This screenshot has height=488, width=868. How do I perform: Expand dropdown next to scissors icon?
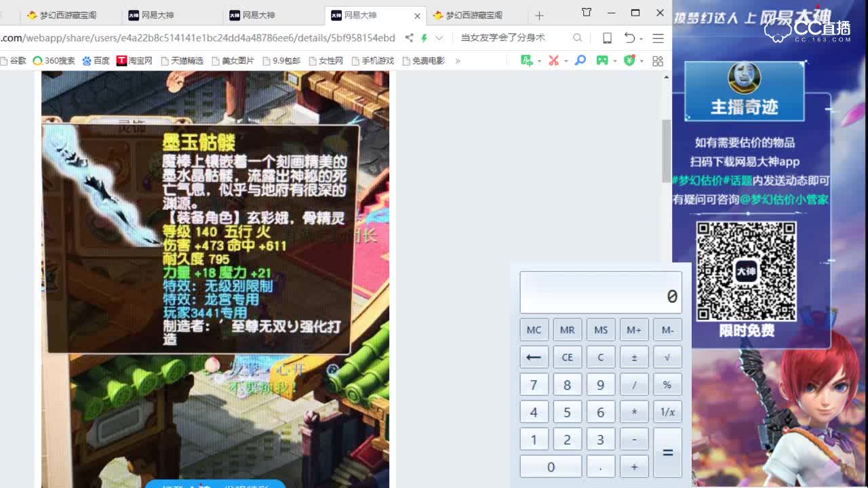click(x=566, y=61)
